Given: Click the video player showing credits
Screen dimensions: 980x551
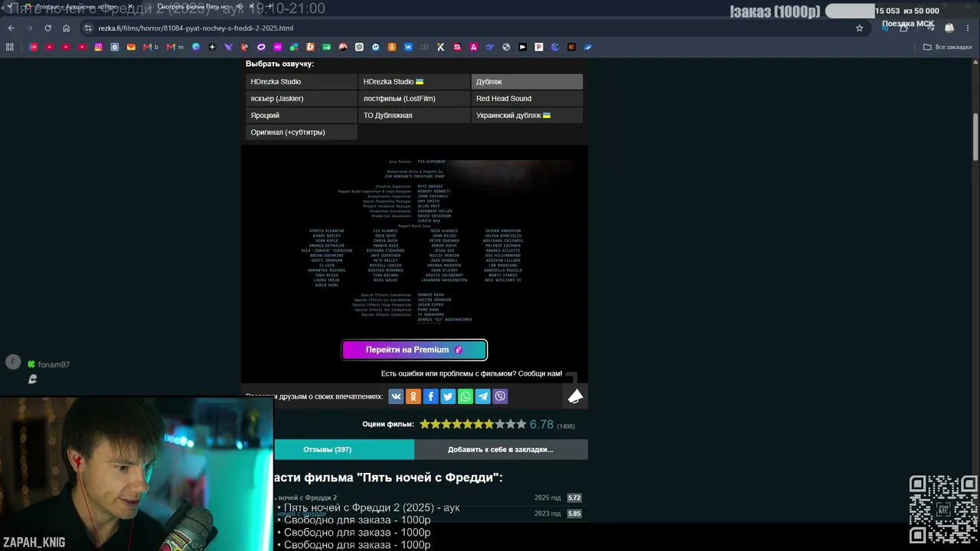Looking at the screenshot, I should pos(414,241).
